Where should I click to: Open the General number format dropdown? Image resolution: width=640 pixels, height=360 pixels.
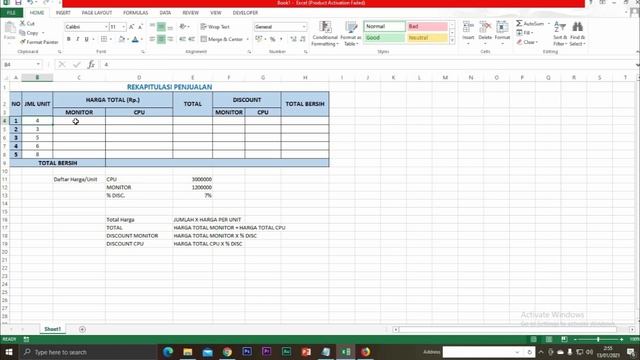pyautogui.click(x=304, y=27)
